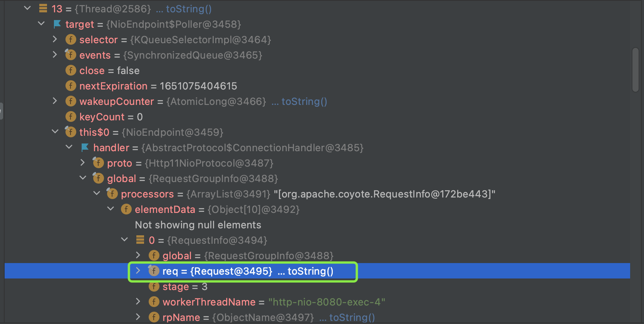Click the field icon beside events

[x=70, y=54]
